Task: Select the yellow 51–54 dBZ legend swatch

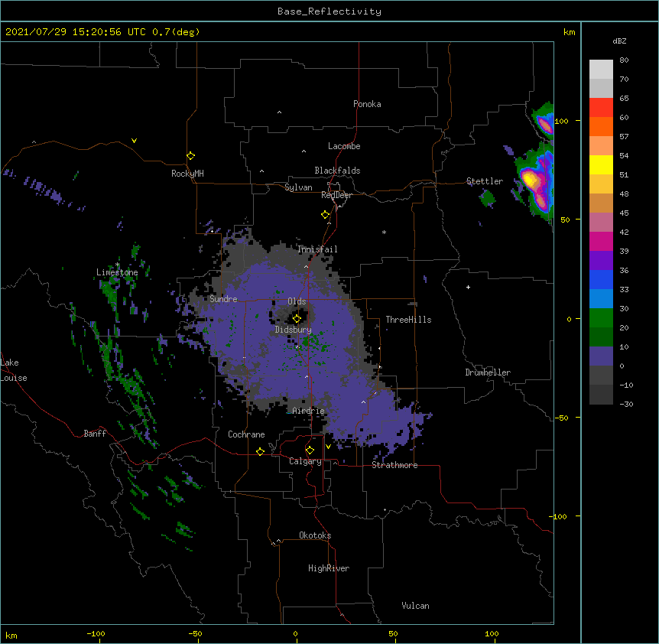Action: 601,164
